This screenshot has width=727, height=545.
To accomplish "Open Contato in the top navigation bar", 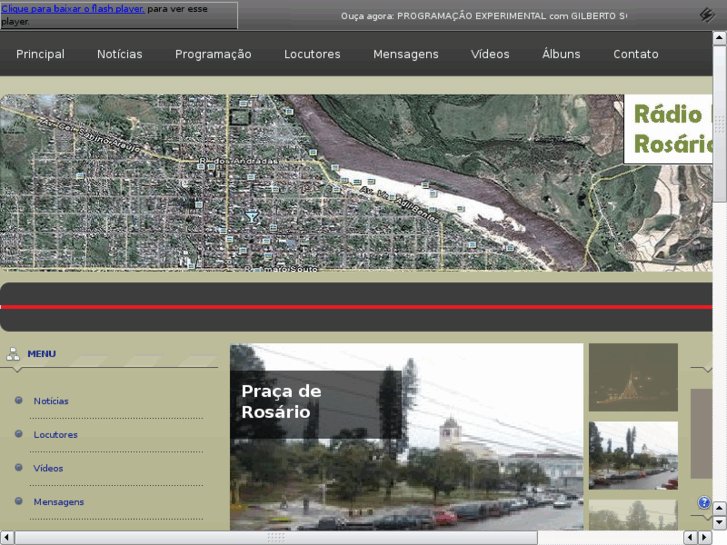I will click(635, 54).
